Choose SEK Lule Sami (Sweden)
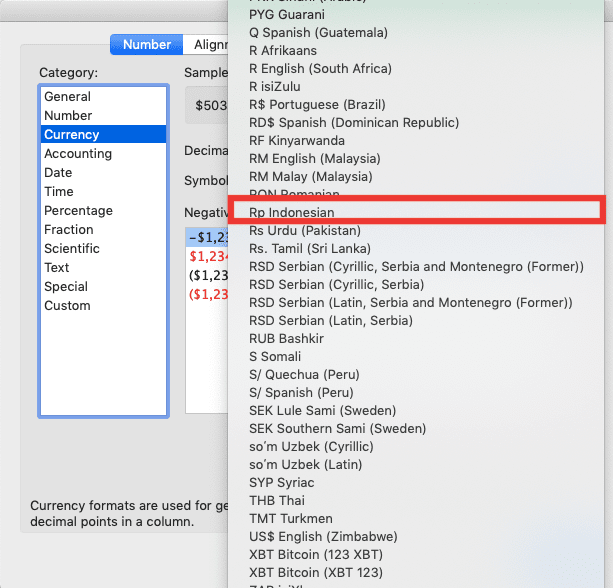Screen dimensions: 613x588 [416, 410]
